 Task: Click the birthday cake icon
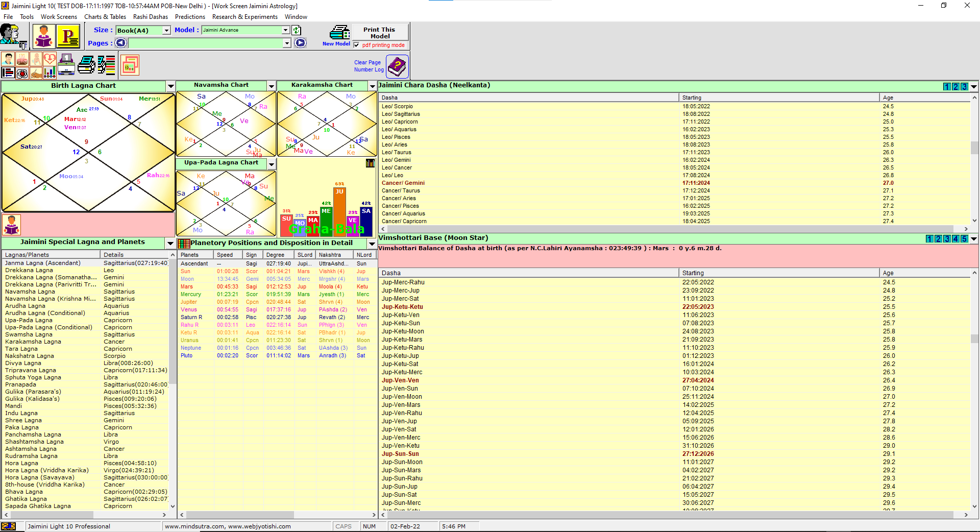[22, 59]
